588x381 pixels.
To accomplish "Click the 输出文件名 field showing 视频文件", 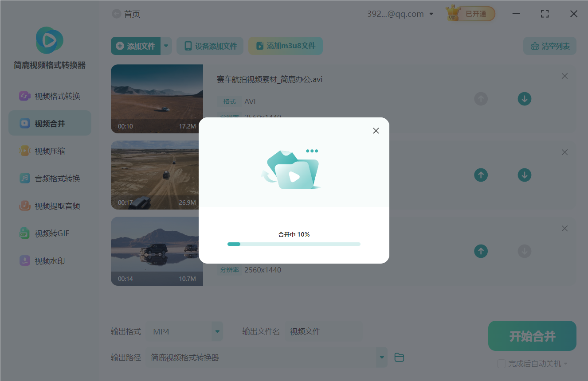I will point(323,331).
